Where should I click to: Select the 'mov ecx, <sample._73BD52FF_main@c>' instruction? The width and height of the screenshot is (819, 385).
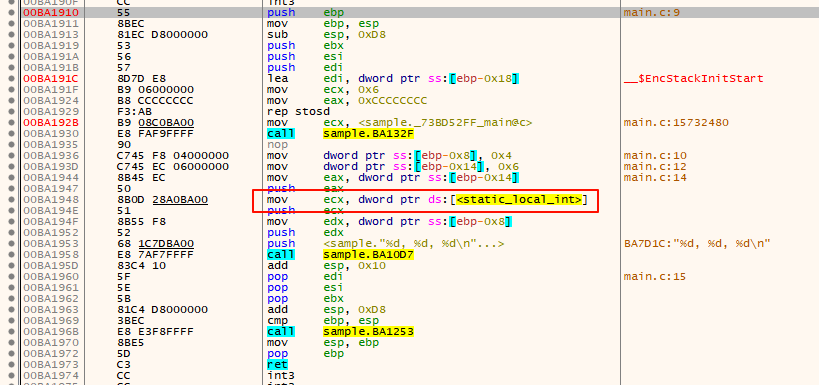pos(400,123)
